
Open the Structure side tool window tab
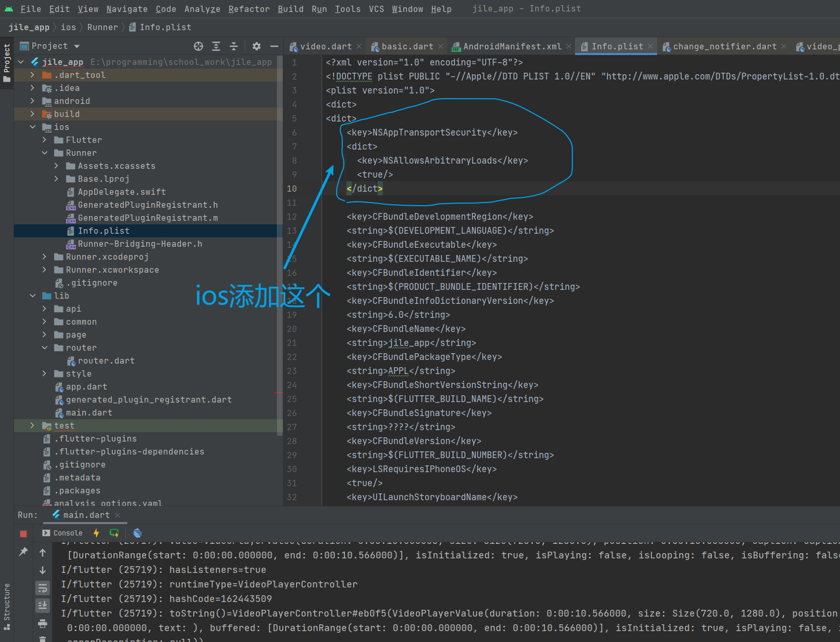point(7,606)
